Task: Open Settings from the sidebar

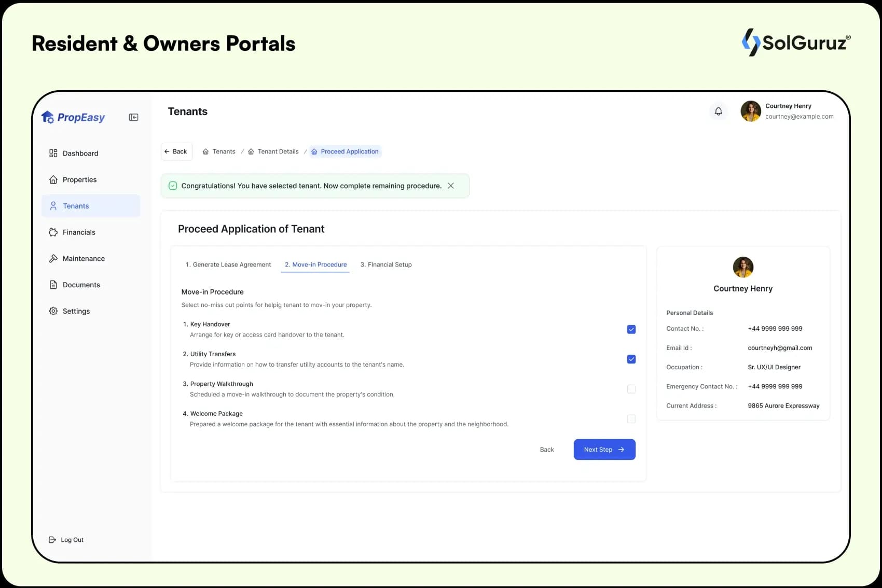Action: tap(76, 311)
